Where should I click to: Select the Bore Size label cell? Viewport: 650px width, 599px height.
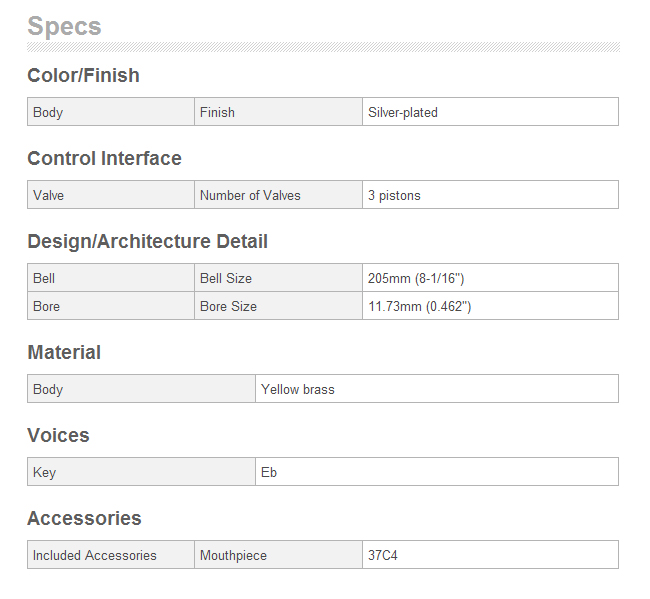pyautogui.click(x=278, y=306)
